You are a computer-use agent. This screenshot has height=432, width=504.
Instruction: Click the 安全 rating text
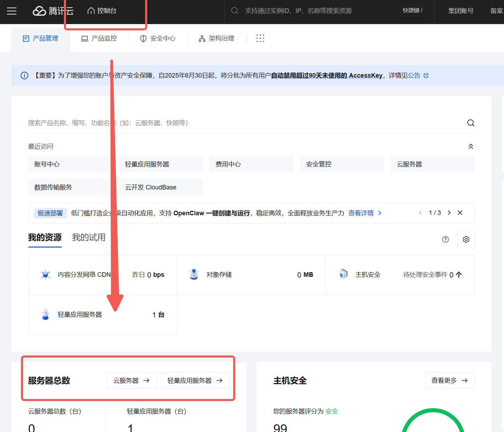332,411
